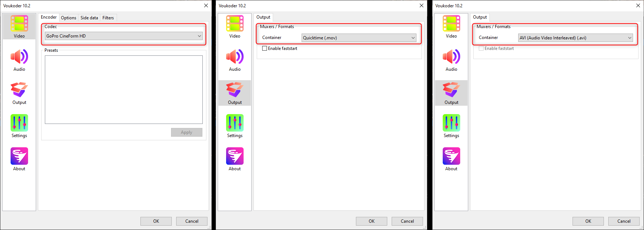Enable faststart checkbox in Quicktime window
This screenshot has height=230, width=644.
point(265,48)
